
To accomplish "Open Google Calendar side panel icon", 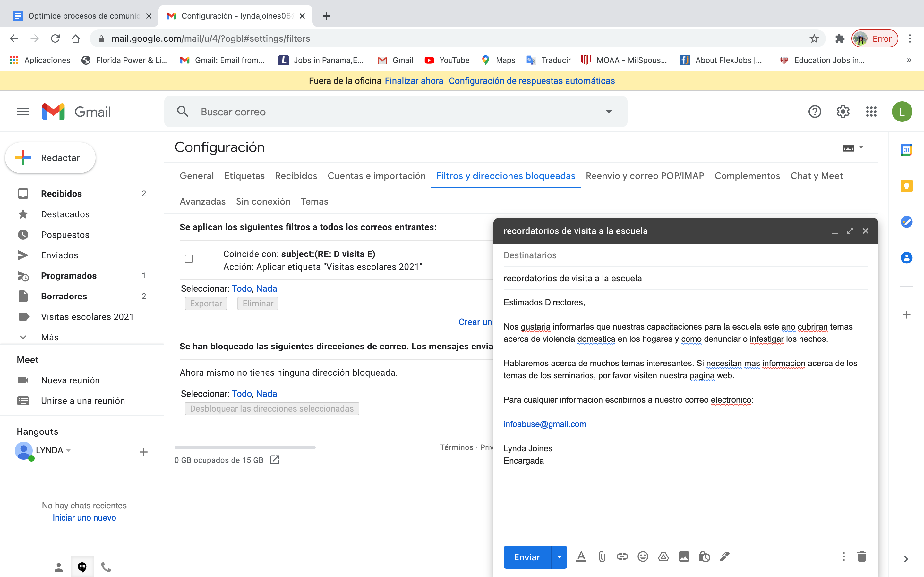I will coord(906,150).
